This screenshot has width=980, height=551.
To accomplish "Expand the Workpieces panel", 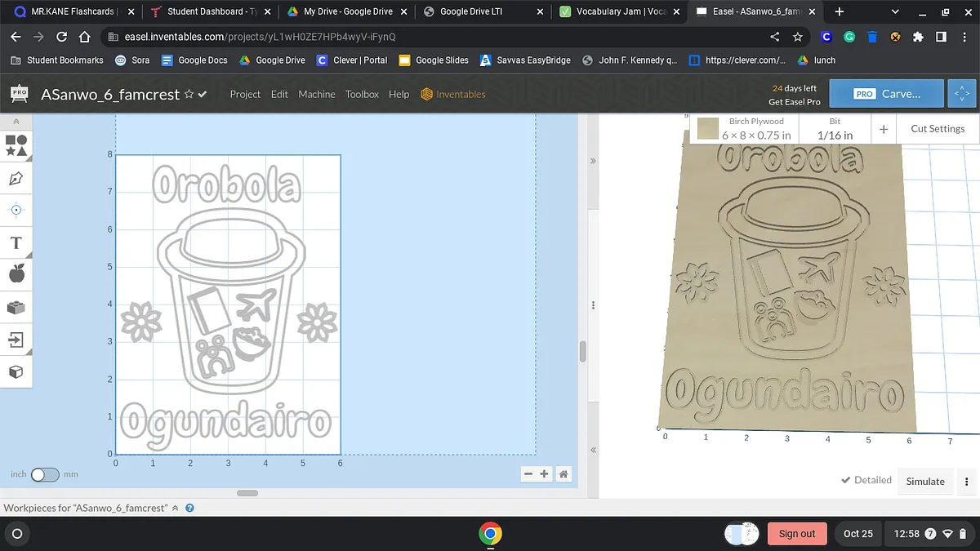I will [176, 508].
